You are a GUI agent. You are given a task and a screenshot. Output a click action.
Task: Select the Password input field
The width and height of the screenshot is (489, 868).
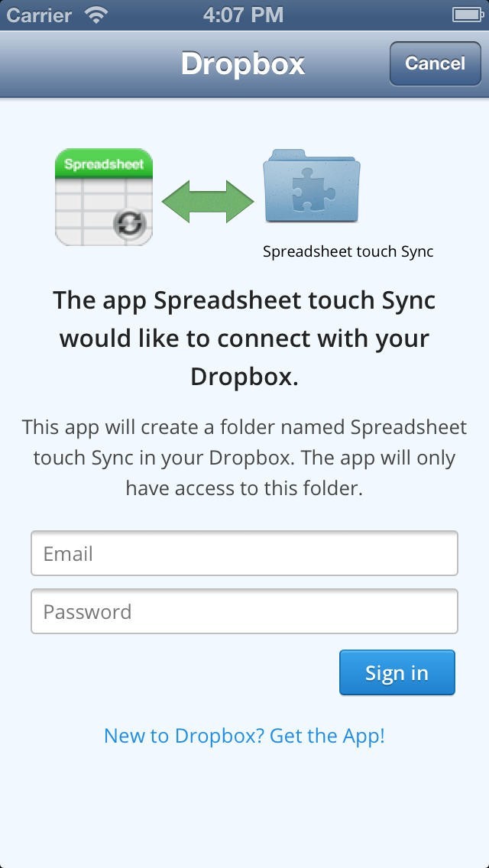click(x=244, y=611)
